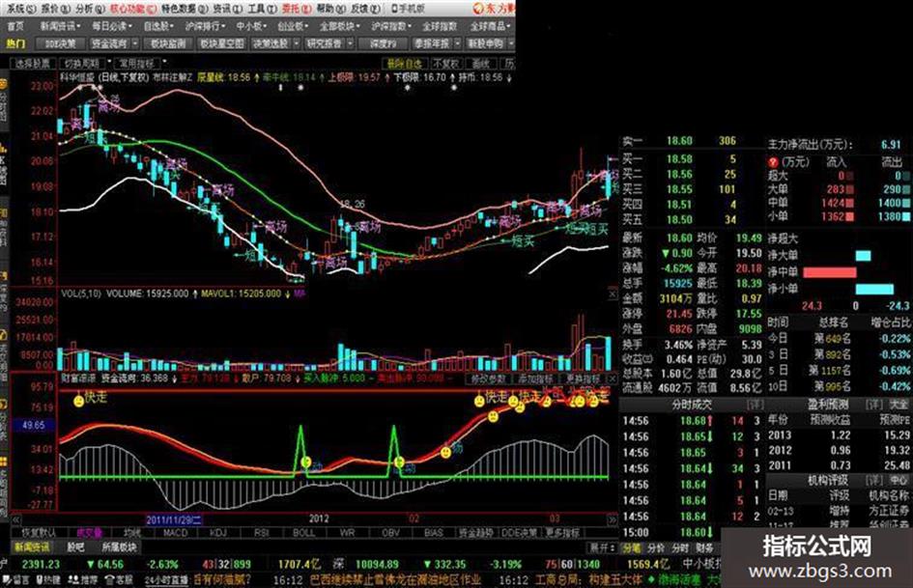
Task: Click the 资金流向 toolbar button
Action: tap(109, 43)
